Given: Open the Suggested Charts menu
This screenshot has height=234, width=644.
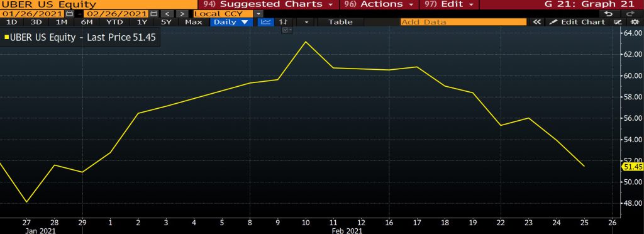Looking at the screenshot, I should (269, 4).
